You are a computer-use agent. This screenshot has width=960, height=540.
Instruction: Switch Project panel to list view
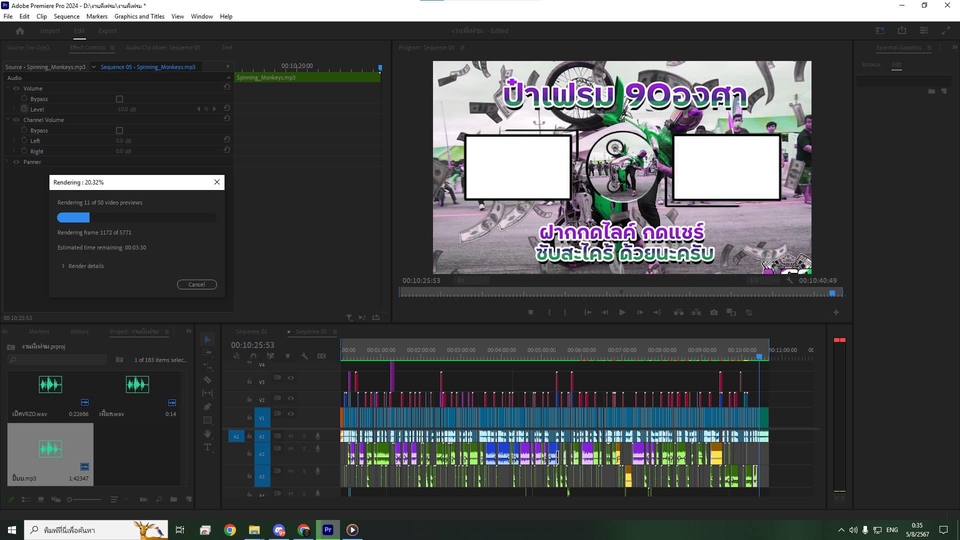pos(26,500)
